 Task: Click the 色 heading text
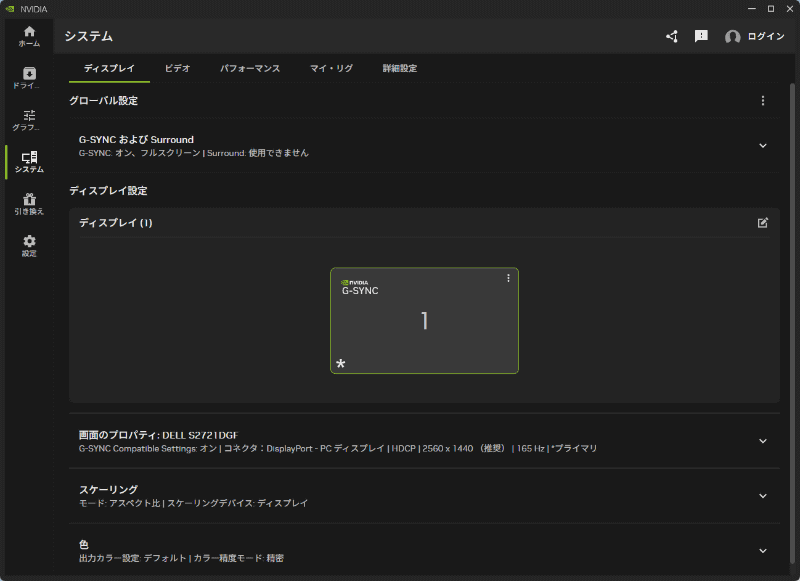tap(84, 544)
